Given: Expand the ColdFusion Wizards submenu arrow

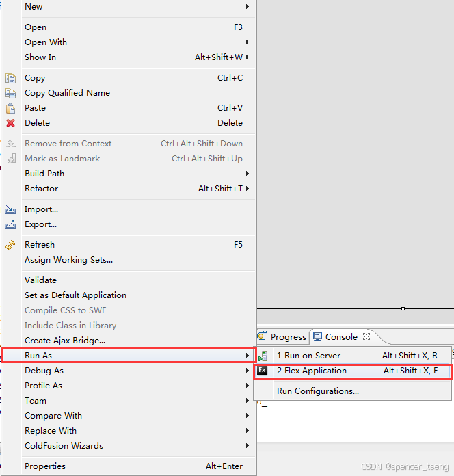Looking at the screenshot, I should (248, 446).
